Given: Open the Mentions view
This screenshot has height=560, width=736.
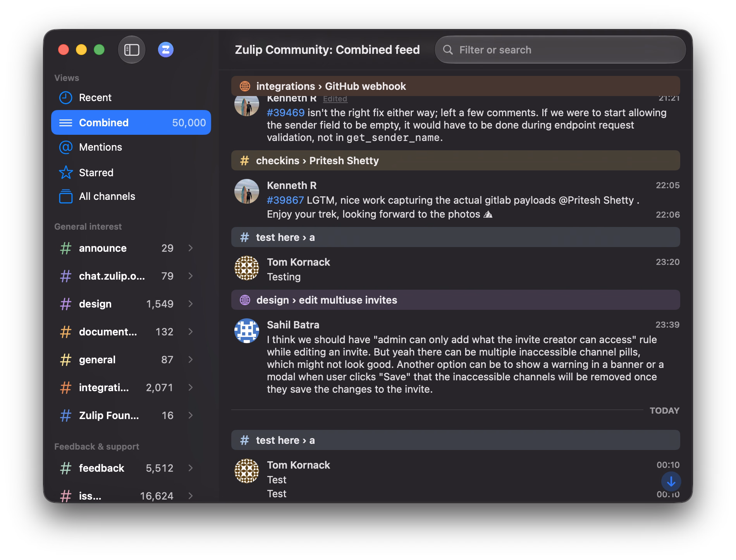Looking at the screenshot, I should (131, 147).
